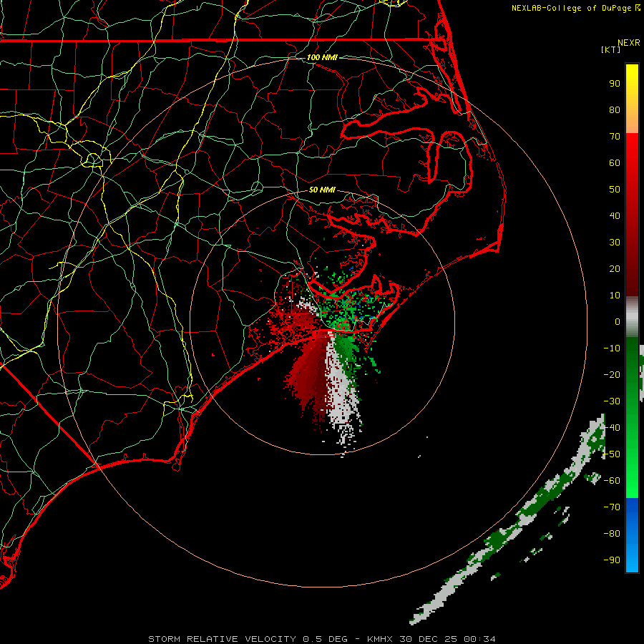
Task: Click the positive 80 value on velocity scale
Action: click(615, 109)
